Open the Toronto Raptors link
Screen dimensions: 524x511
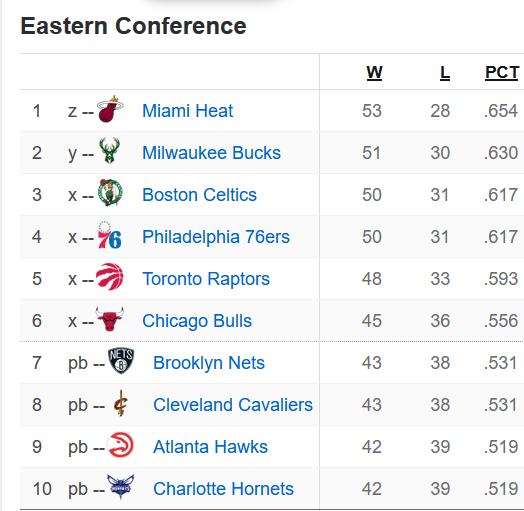(206, 279)
